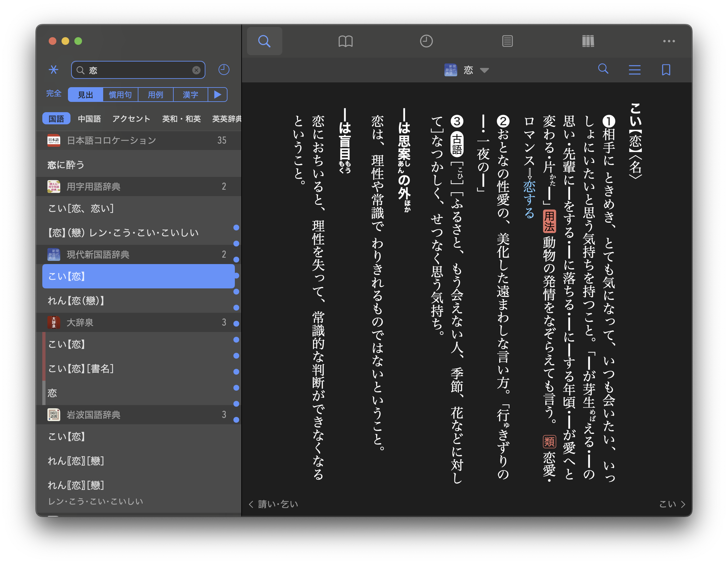Expand the 恋 dictionary dropdown arrow

pos(484,70)
